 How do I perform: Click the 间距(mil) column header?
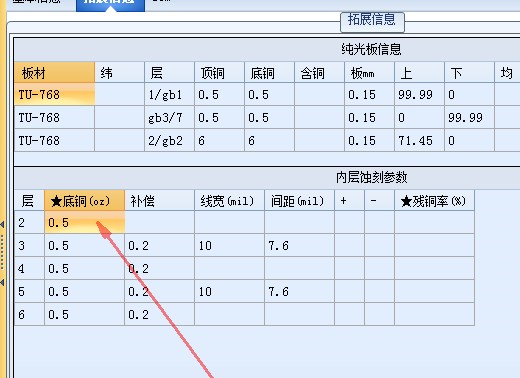click(299, 201)
